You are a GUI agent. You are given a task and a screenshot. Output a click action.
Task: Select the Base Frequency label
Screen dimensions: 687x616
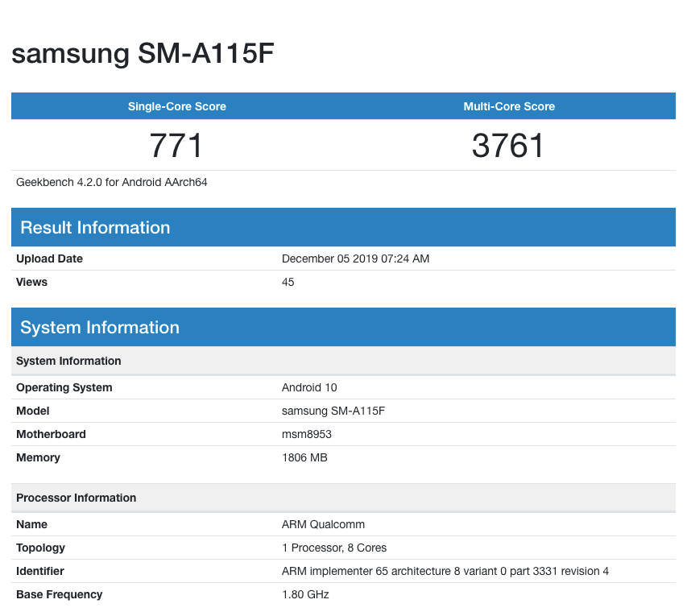pos(59,594)
